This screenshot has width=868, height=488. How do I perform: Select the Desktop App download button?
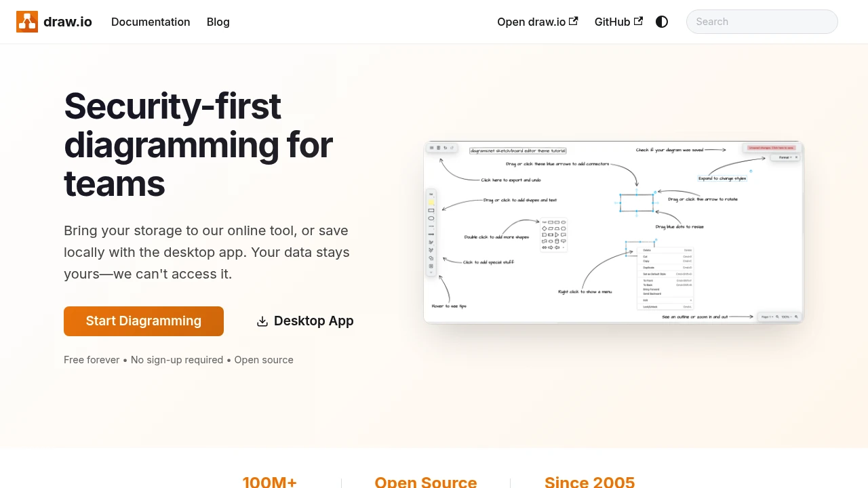[x=305, y=321]
